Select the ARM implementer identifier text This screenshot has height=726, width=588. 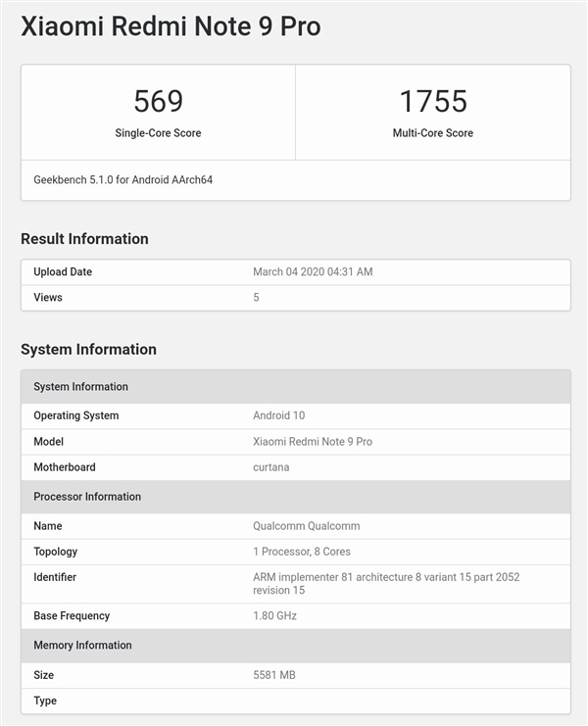pos(386,584)
